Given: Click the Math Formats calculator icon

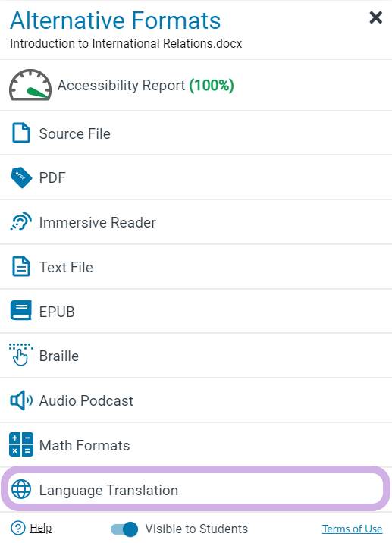Looking at the screenshot, I should [21, 444].
